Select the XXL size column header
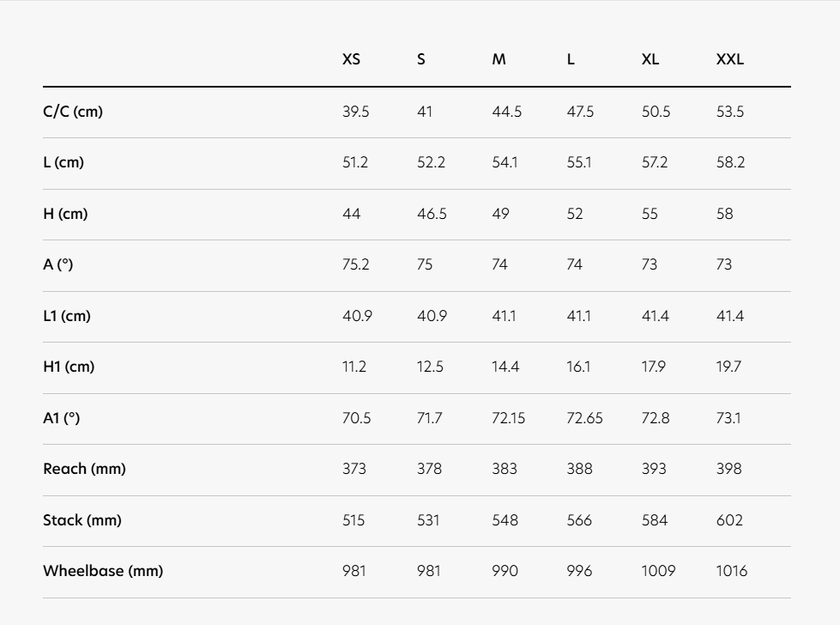The height and width of the screenshot is (625, 840). click(x=730, y=59)
